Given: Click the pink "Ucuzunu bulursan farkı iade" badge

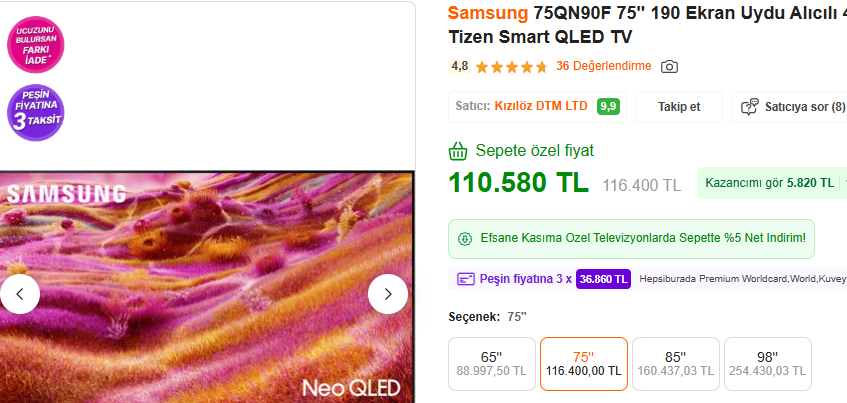Looking at the screenshot, I should coord(36,44).
